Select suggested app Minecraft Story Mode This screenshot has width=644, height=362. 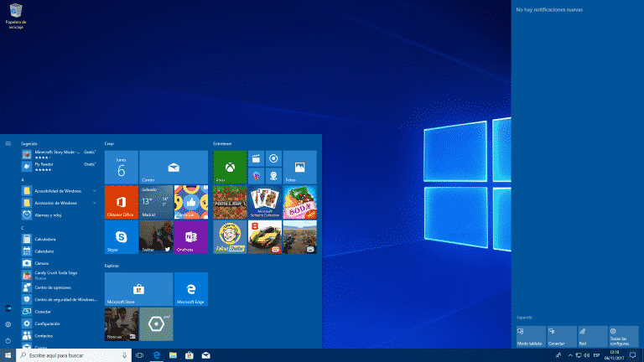60,154
